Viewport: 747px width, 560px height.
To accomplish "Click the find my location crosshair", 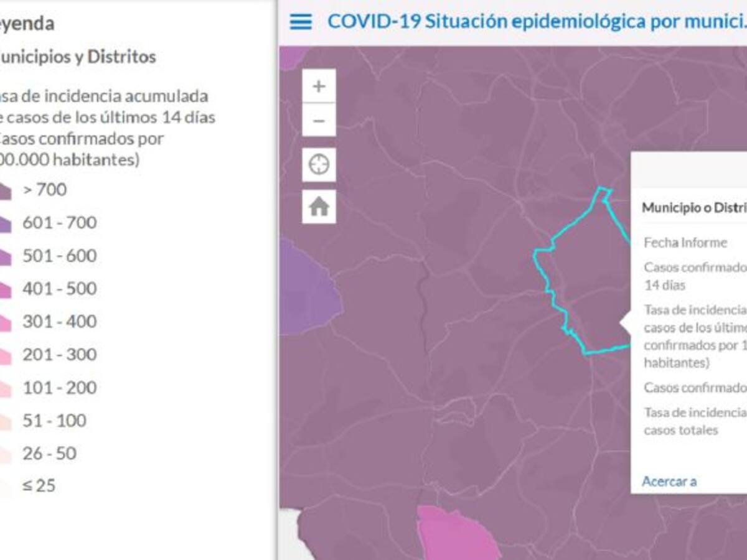I will (319, 165).
